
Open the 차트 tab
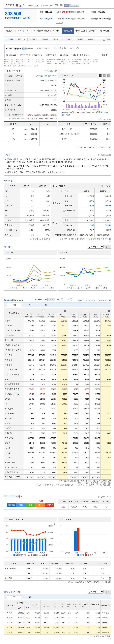pos(27,30)
